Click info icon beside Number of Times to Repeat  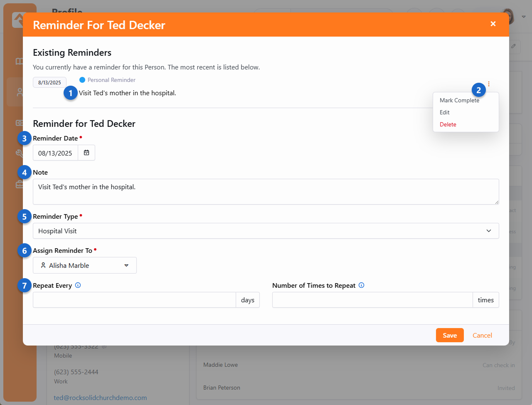pyautogui.click(x=361, y=285)
